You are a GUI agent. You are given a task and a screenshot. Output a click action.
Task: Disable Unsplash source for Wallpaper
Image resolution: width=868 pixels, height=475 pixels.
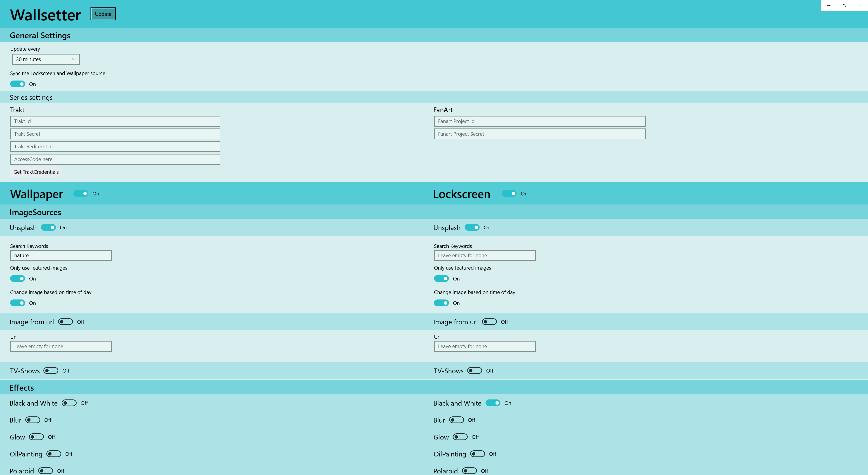[x=48, y=228]
